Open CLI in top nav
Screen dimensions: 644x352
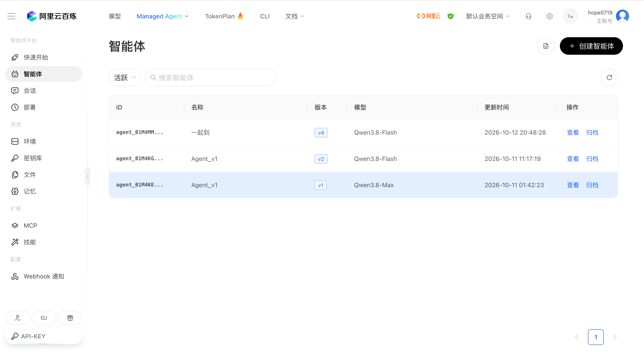(265, 16)
